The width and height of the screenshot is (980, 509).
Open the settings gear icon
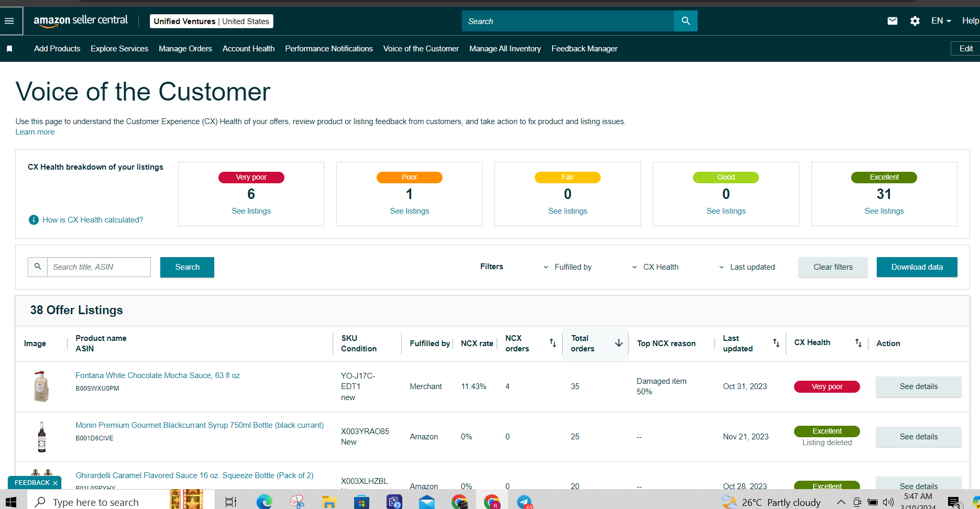(915, 21)
